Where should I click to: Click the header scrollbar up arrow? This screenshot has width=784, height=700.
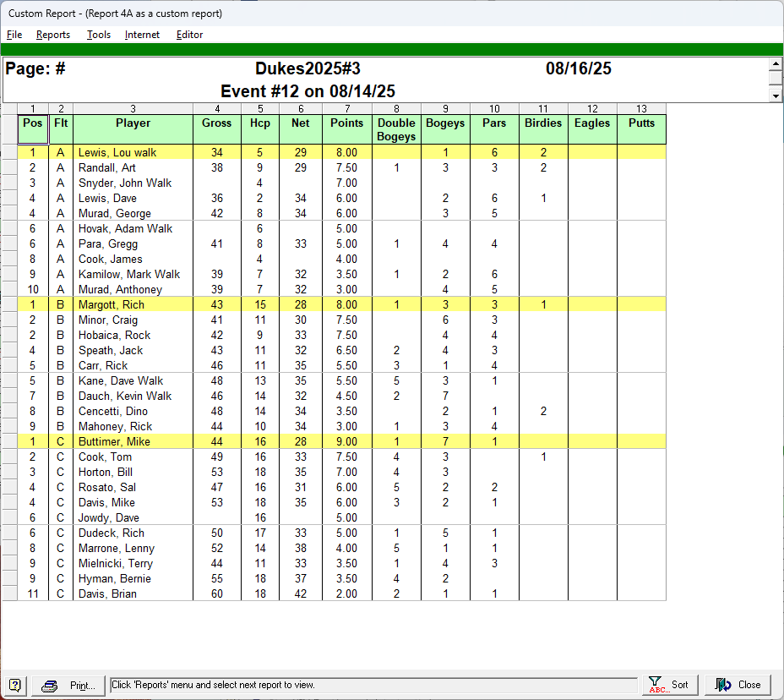[x=776, y=64]
